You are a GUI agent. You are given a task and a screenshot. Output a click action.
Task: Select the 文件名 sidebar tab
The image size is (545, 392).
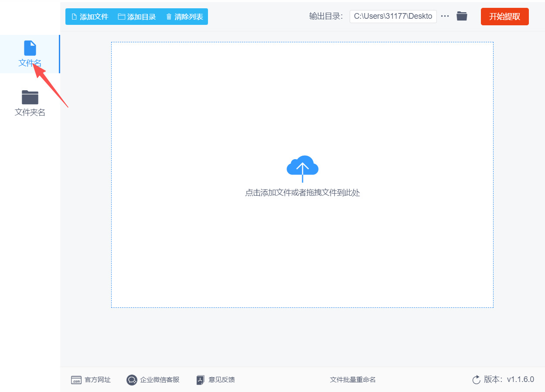(30, 54)
